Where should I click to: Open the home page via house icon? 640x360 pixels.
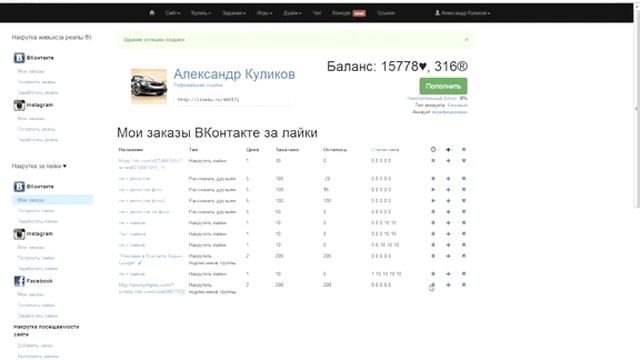(152, 13)
